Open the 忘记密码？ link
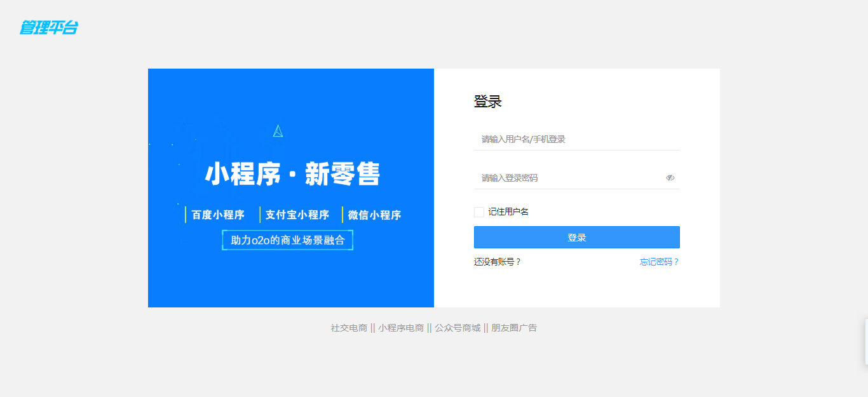This screenshot has height=397, width=868. pyautogui.click(x=660, y=262)
